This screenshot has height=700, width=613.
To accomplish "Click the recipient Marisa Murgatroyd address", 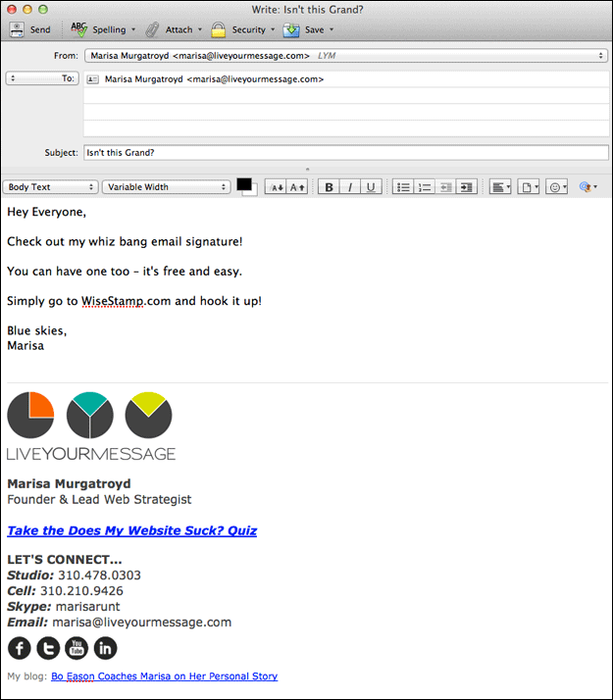I will pyautogui.click(x=214, y=79).
